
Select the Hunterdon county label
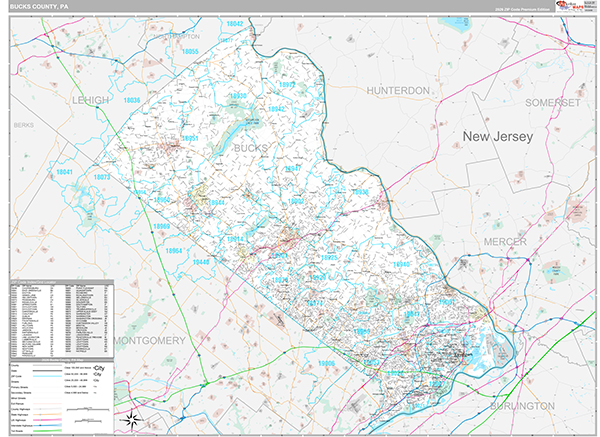(398, 90)
